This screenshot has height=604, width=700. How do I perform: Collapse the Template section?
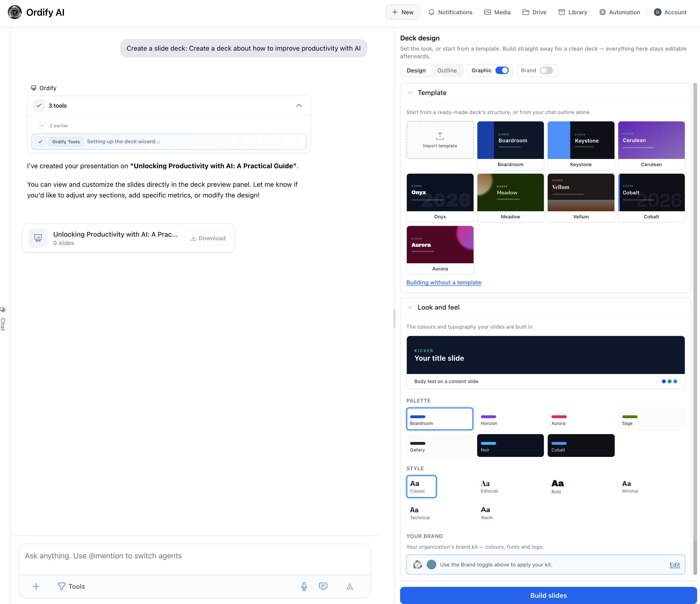pos(410,93)
